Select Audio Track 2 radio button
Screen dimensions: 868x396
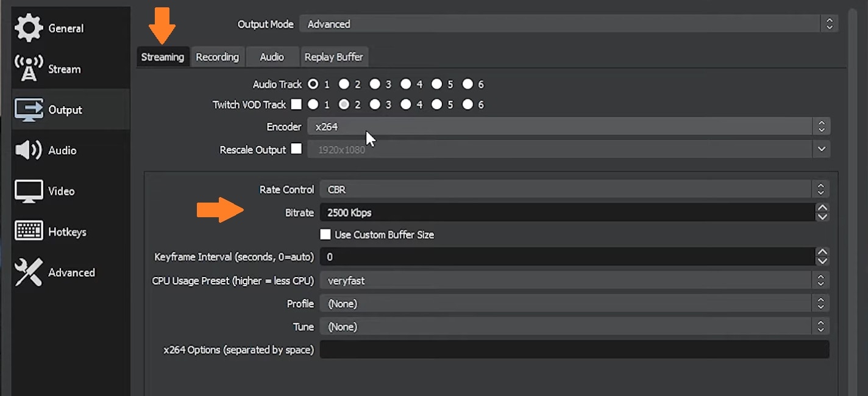(344, 84)
